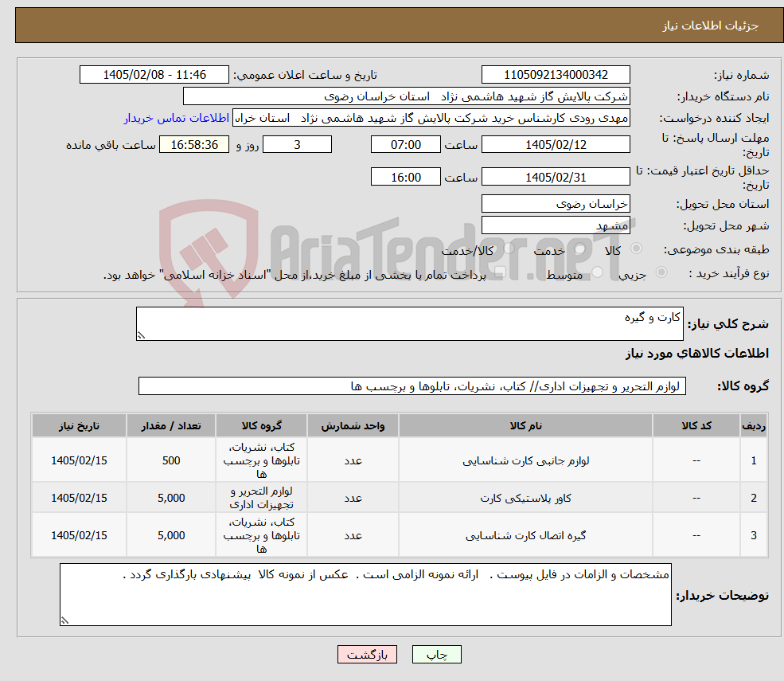Image resolution: width=784 pixels, height=681 pixels.
Task: Click the گروه کالا column header
Action: pos(262,426)
